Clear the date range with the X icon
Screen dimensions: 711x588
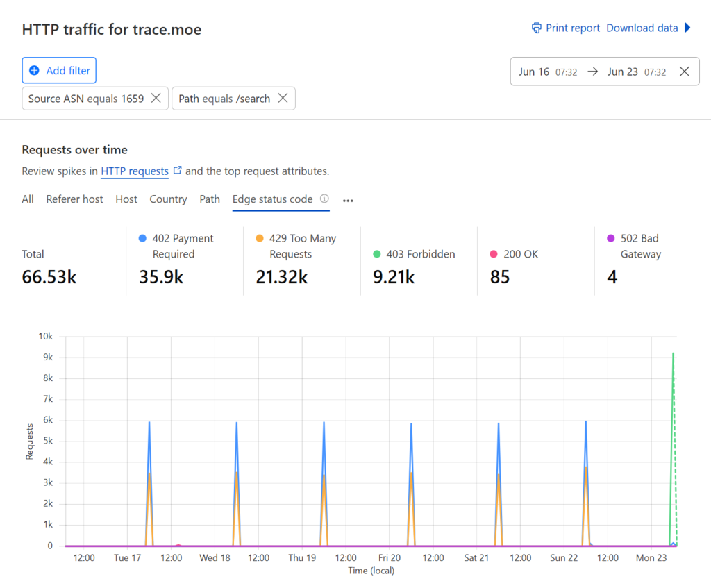point(684,72)
